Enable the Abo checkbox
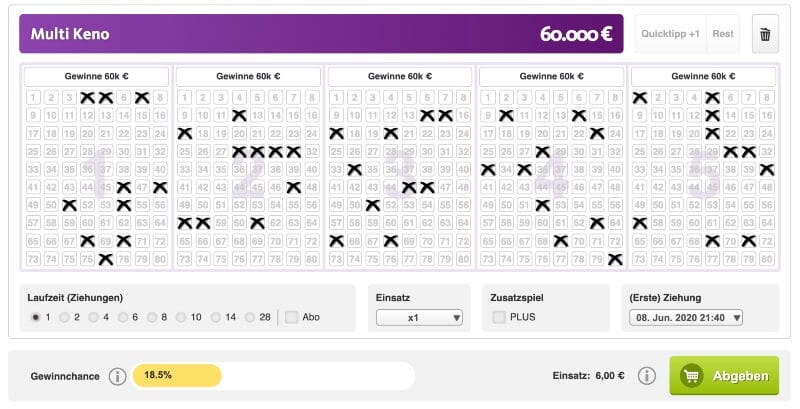The height and width of the screenshot is (409, 800). 292,317
